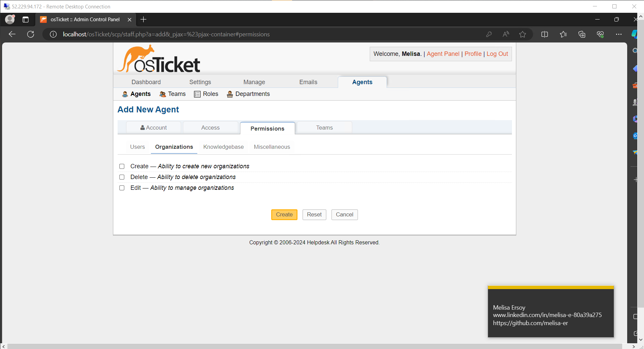Enable Delete organizations permission checkbox

tap(122, 177)
